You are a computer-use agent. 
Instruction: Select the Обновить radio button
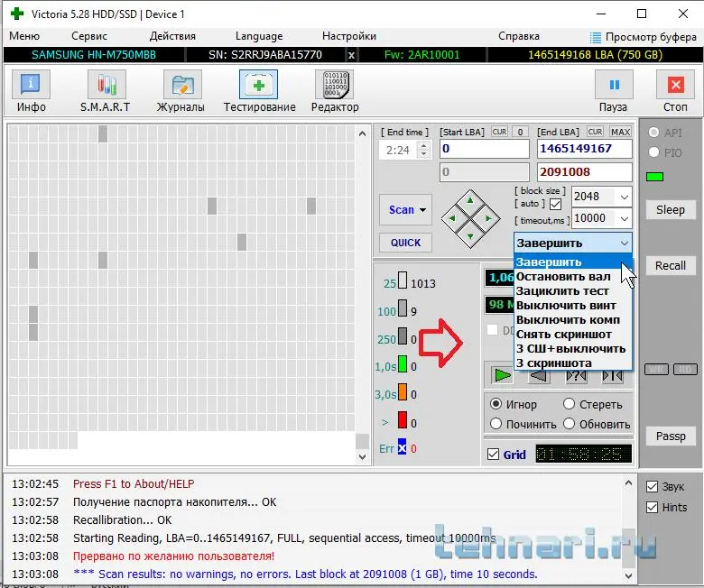tap(569, 424)
